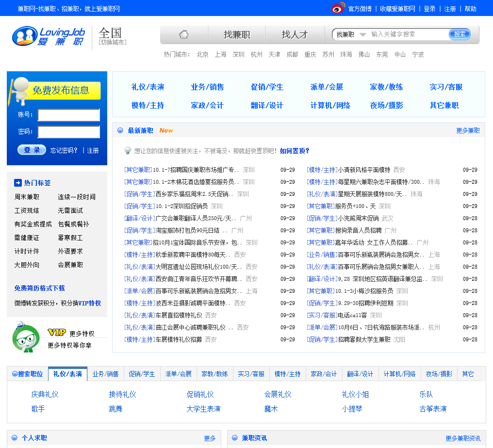
Task: Open the Weibo logo icon
Action: pyautogui.click(x=338, y=8)
